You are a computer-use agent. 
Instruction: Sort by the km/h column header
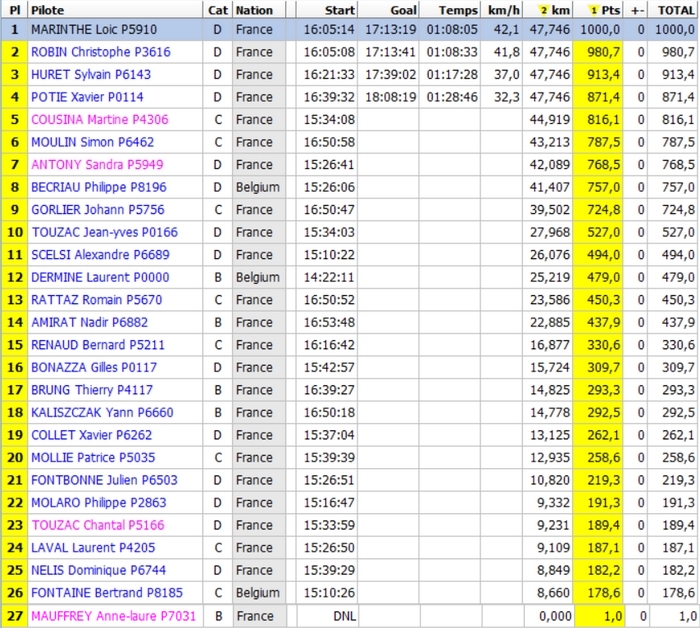(x=502, y=10)
